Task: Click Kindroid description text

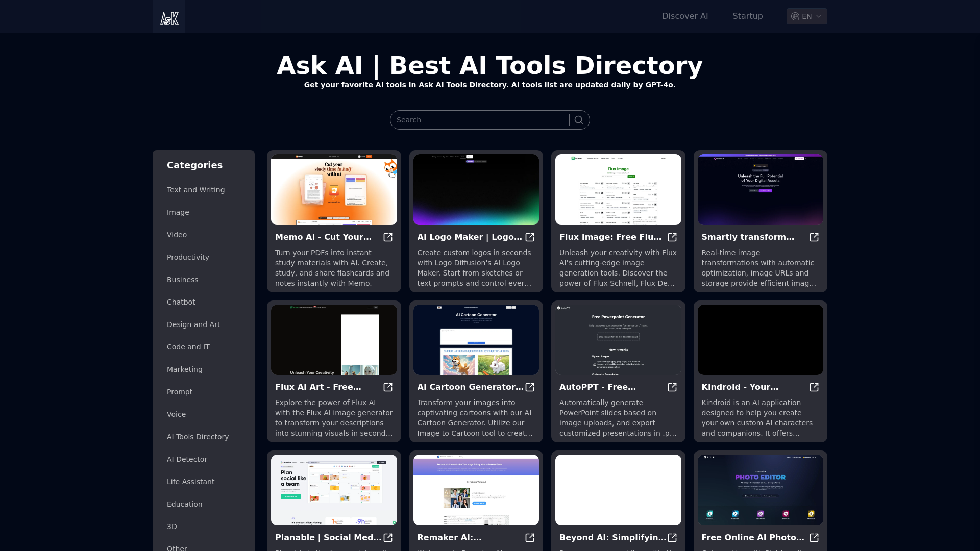Action: coord(757,418)
